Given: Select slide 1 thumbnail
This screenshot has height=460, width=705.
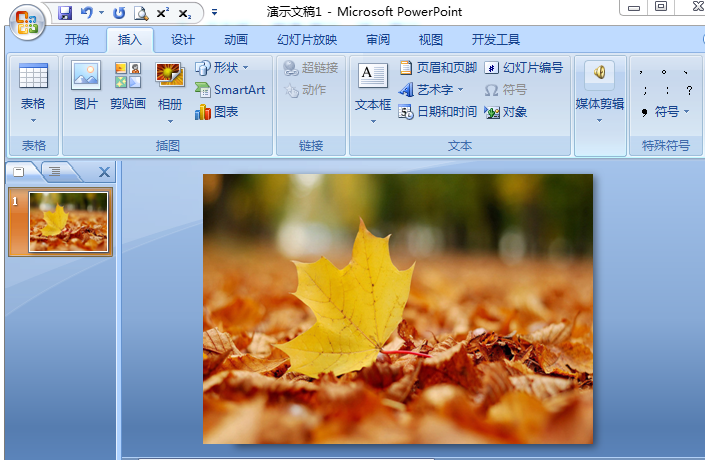Looking at the screenshot, I should coord(68,222).
